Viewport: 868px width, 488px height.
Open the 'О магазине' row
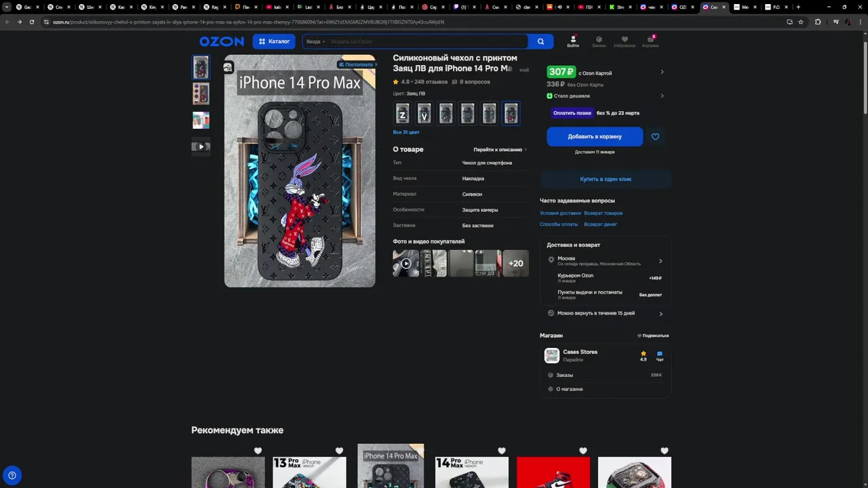(x=606, y=389)
